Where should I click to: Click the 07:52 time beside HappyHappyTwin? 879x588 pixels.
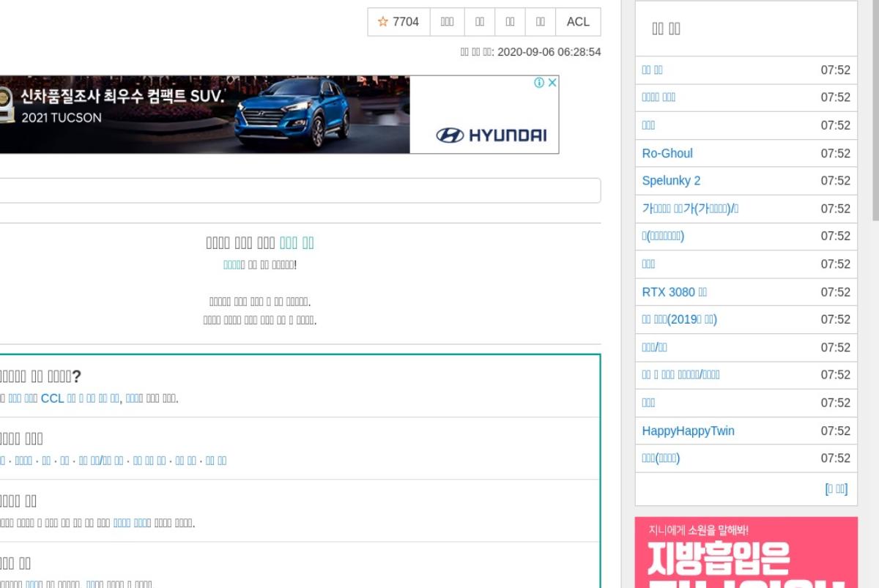pos(835,431)
